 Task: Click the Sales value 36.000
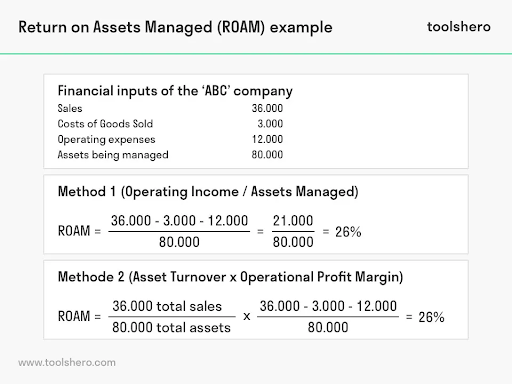pos(267,108)
